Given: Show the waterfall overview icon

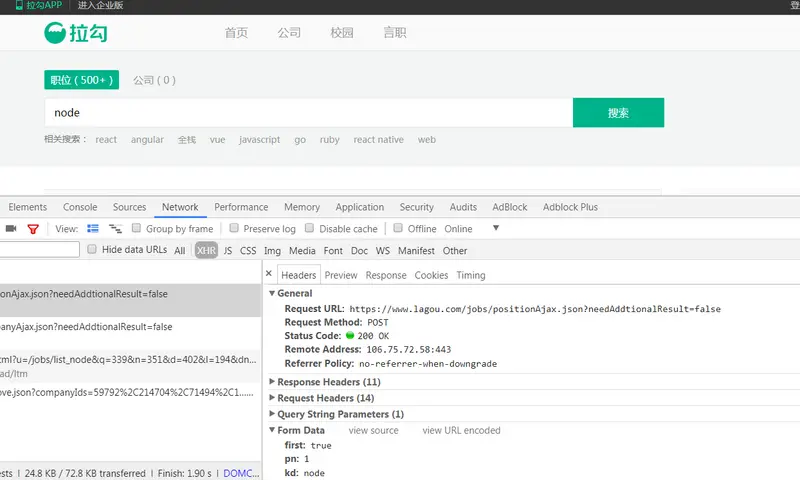Looking at the screenshot, I should (x=116, y=229).
